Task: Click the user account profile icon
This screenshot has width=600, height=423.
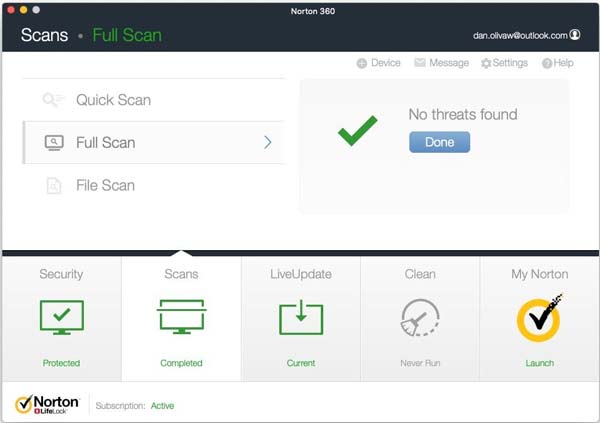Action: (x=575, y=35)
